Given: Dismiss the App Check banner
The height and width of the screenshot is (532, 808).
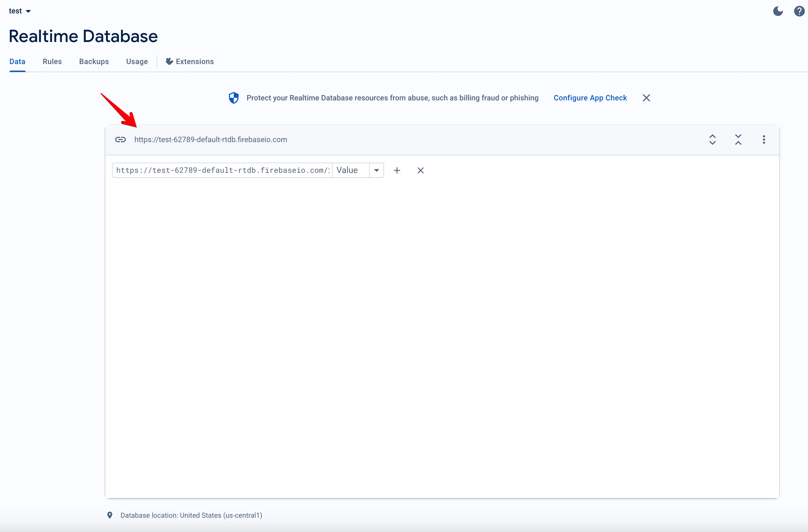Looking at the screenshot, I should (x=647, y=98).
